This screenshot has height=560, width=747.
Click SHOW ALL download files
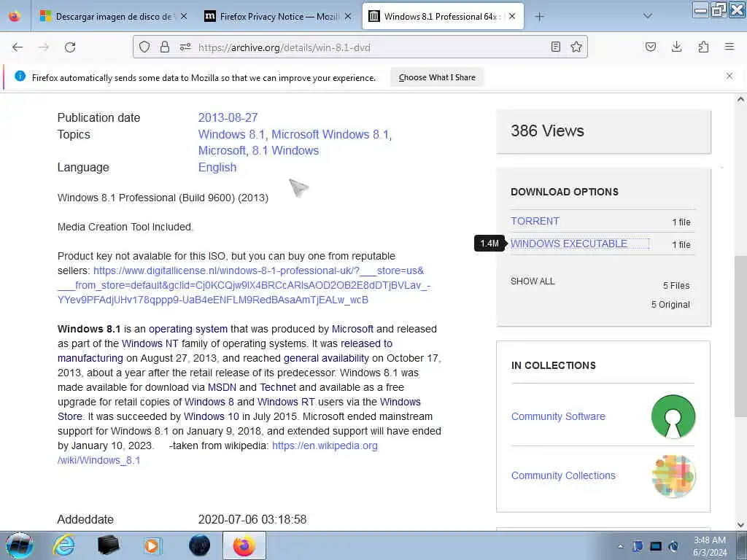point(533,281)
